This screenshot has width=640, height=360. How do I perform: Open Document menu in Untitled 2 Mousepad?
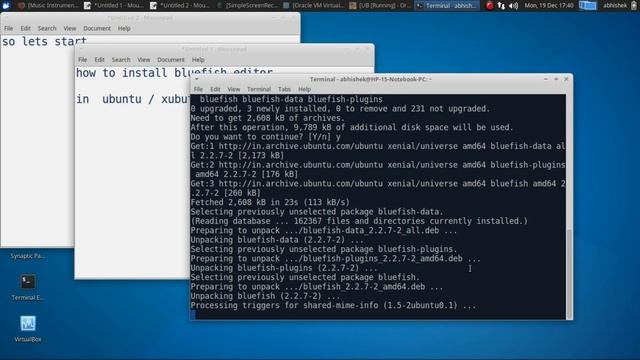pos(97,28)
